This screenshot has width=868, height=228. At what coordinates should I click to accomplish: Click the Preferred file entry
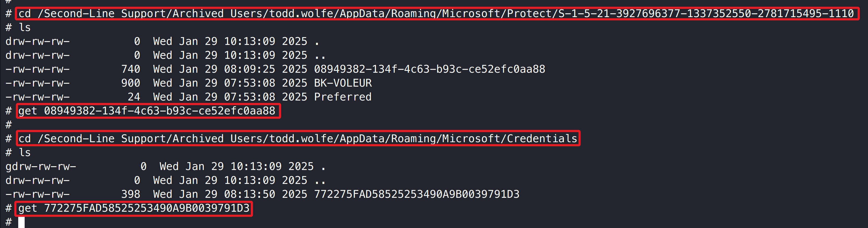[343, 97]
